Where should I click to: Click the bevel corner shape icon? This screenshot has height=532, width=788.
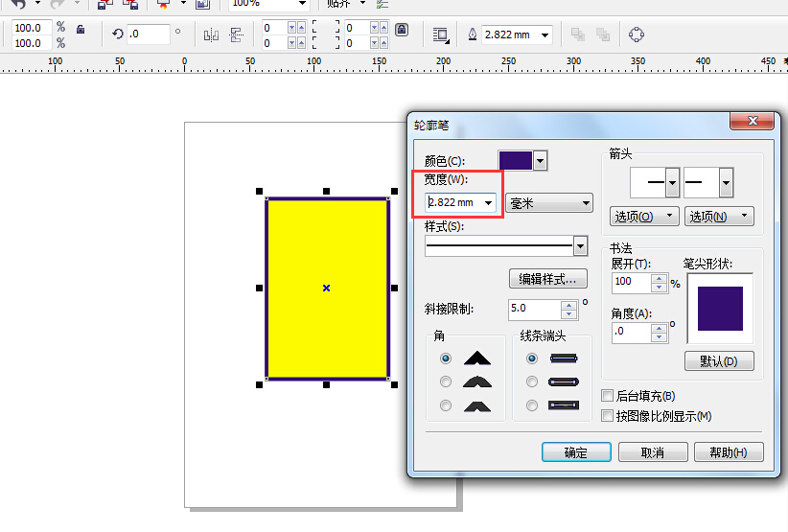pyautogui.click(x=476, y=405)
